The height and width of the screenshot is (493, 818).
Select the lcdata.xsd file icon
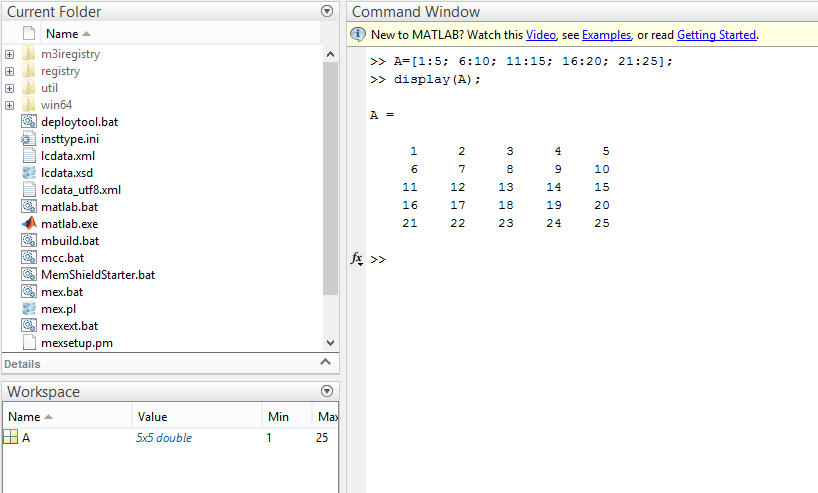pos(29,173)
